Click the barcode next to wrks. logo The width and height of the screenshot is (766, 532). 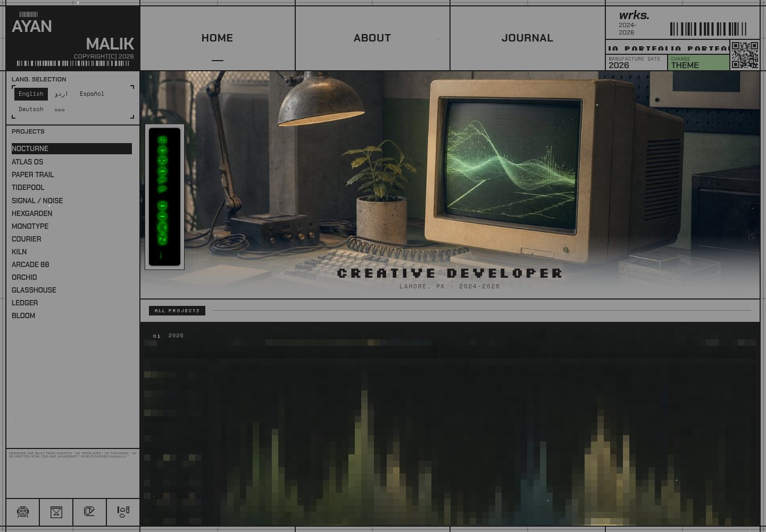click(x=708, y=29)
